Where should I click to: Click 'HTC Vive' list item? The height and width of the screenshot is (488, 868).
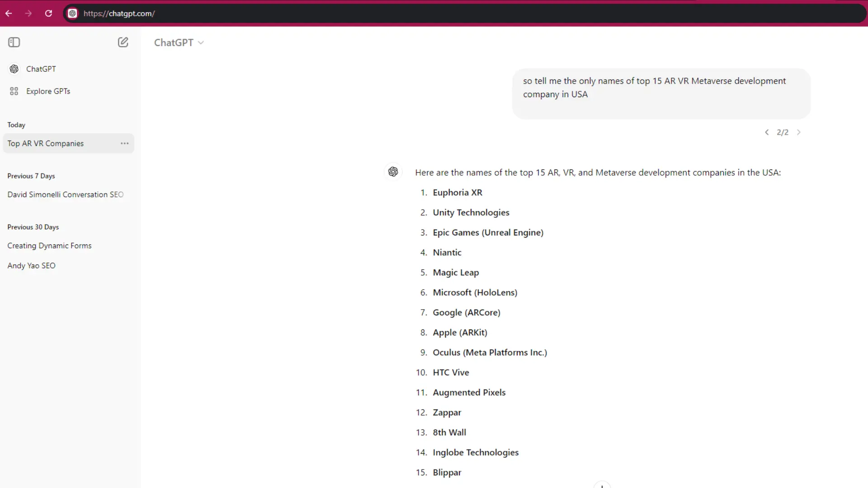coord(451,372)
